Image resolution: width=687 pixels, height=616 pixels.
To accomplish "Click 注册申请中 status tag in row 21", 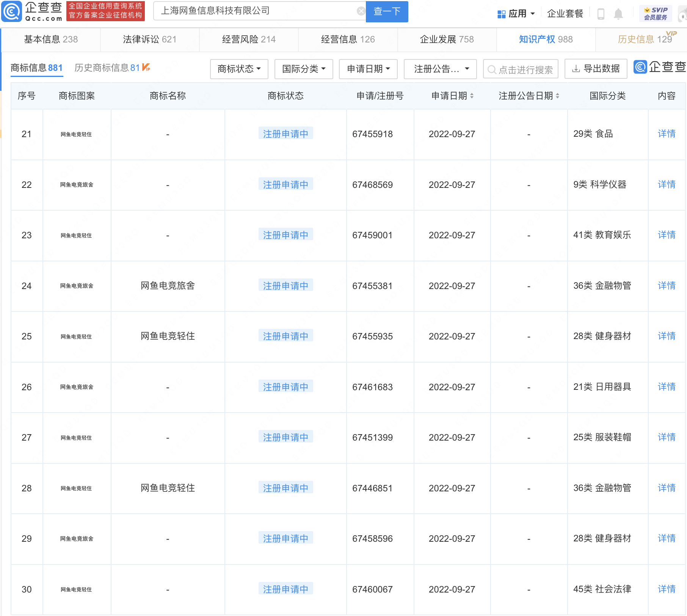I will 285,134.
